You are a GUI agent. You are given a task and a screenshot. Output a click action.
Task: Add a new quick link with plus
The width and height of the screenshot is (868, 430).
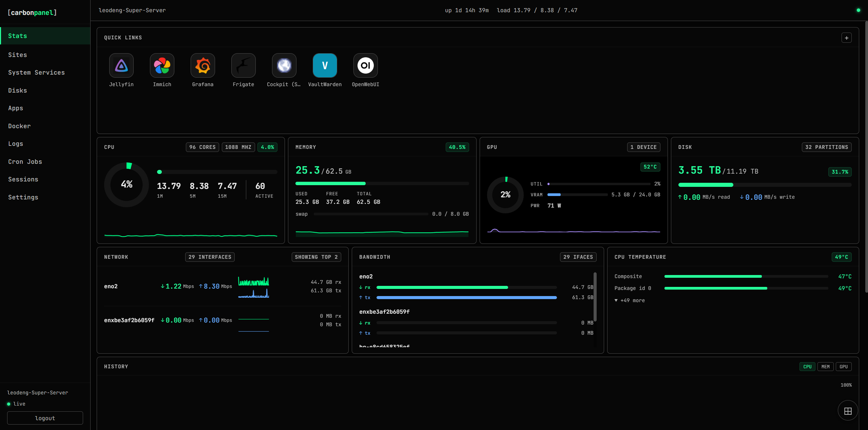point(847,38)
